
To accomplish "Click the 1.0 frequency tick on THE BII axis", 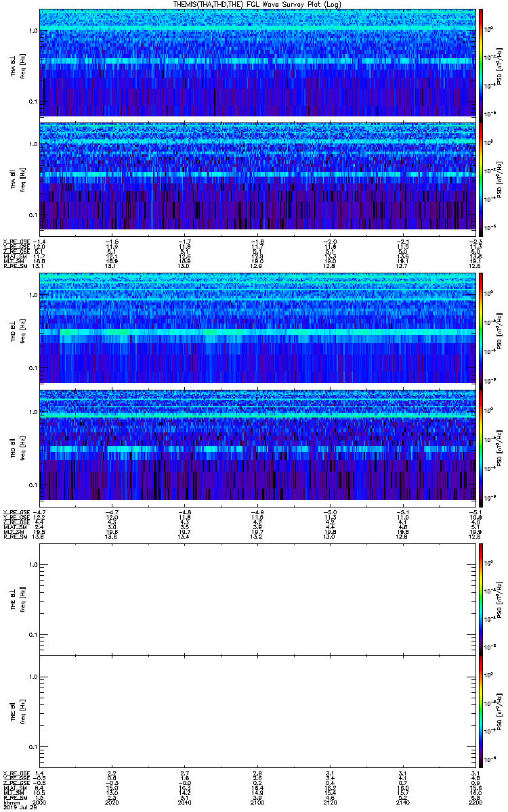I will 33,676.
